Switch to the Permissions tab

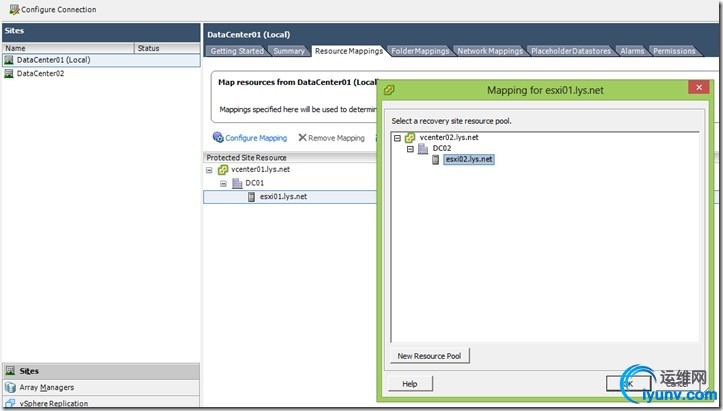coord(674,51)
